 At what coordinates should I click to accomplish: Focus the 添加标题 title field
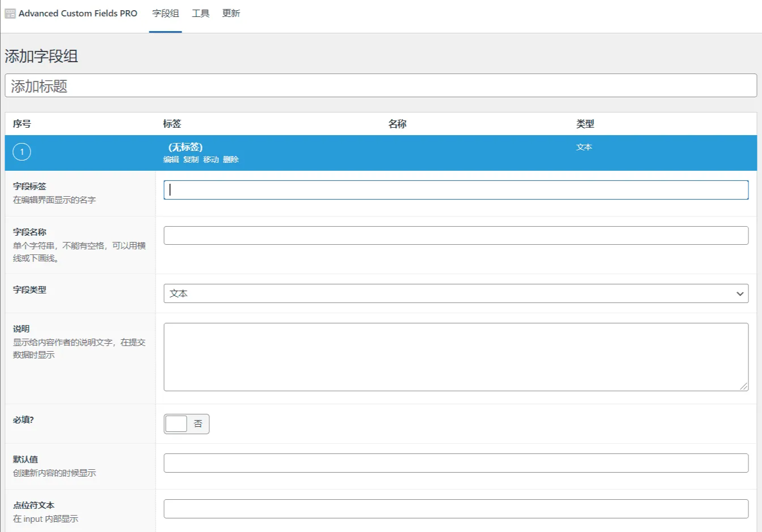click(381, 85)
